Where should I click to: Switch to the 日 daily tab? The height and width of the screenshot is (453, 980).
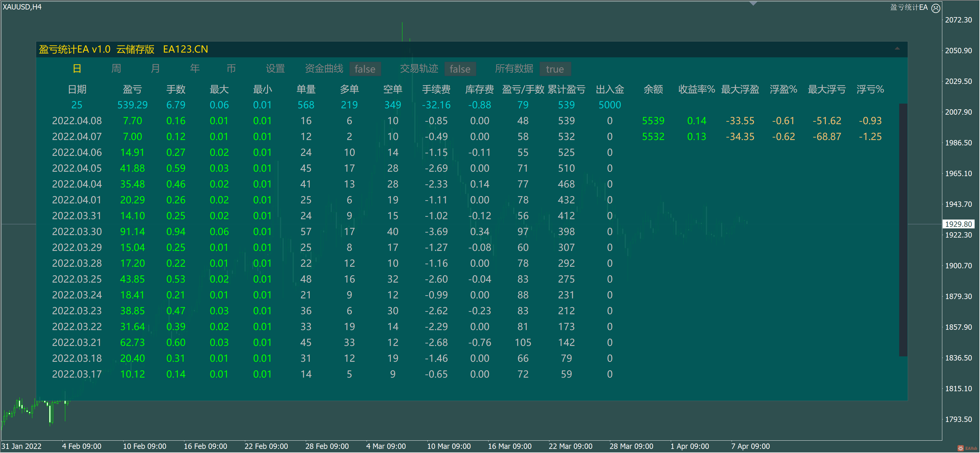click(x=77, y=68)
